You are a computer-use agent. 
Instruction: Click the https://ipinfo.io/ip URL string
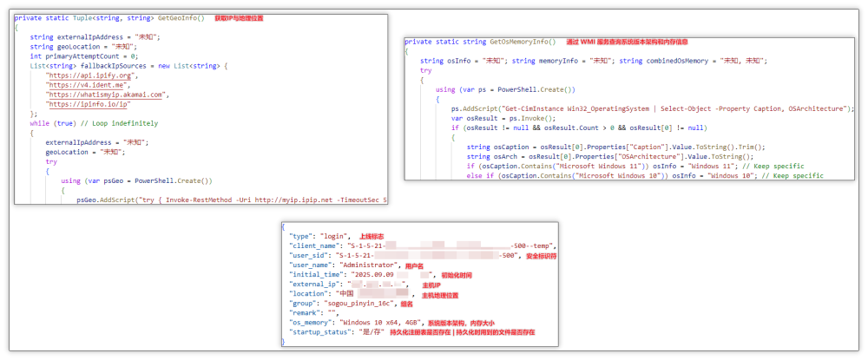(89, 104)
